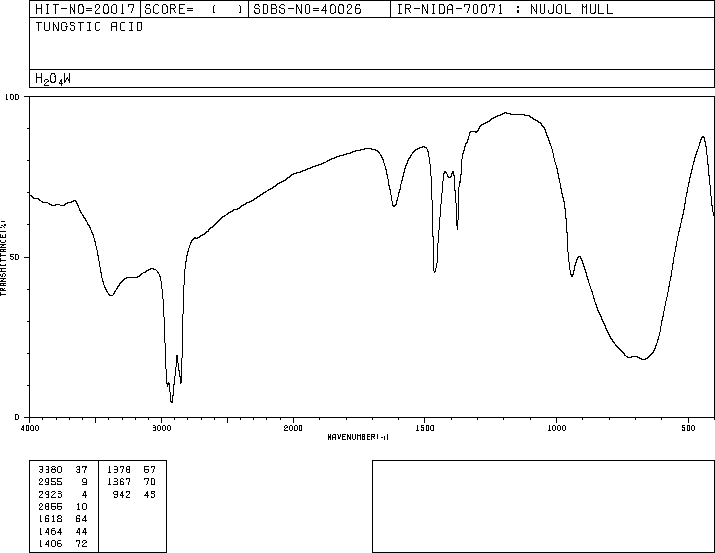
Task: Click the 3380 peak entry in table
Action: click(x=50, y=469)
